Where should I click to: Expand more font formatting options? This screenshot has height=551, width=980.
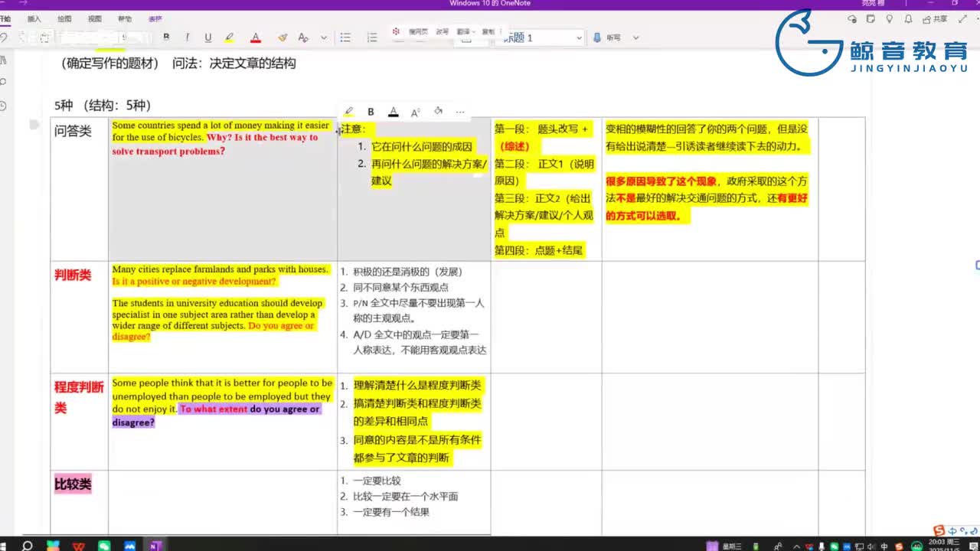pos(324,37)
